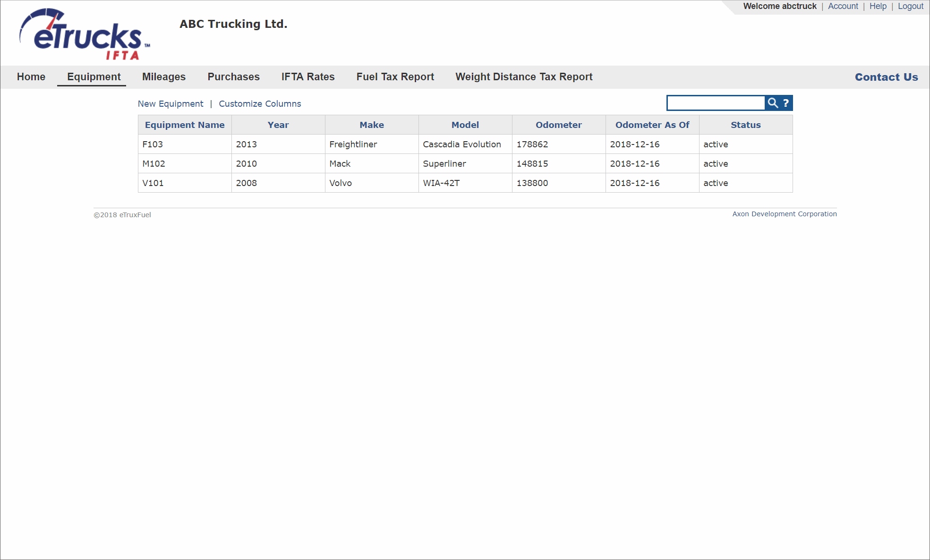Click the Contact Us link
Screen dimensions: 930x560
pyautogui.click(x=886, y=77)
